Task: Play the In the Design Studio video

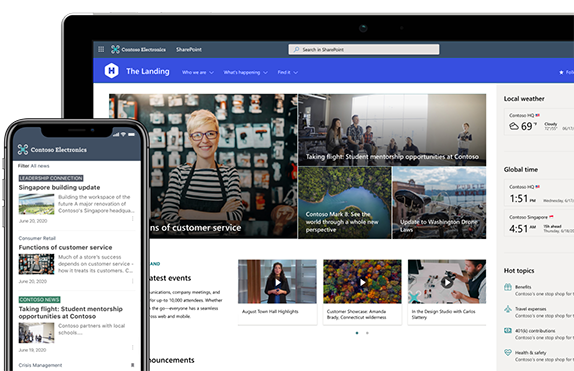Action: 446,282
